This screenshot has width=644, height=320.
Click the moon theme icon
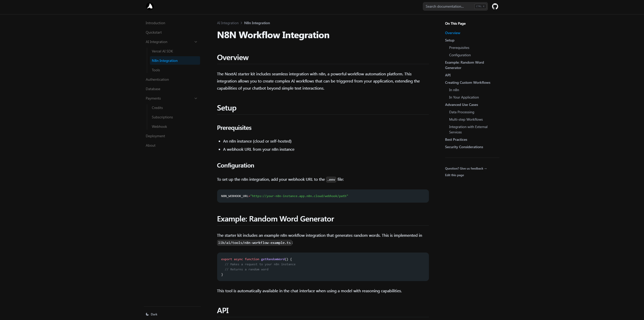(x=147, y=314)
